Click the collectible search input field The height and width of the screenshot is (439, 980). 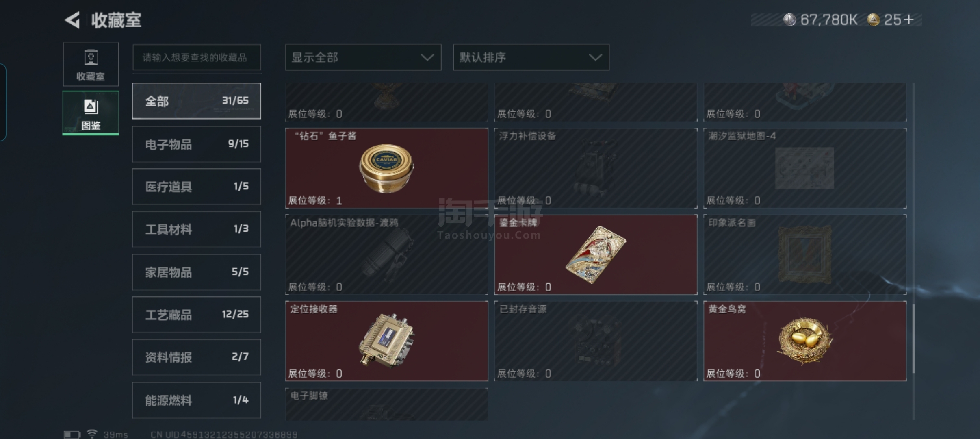[197, 57]
